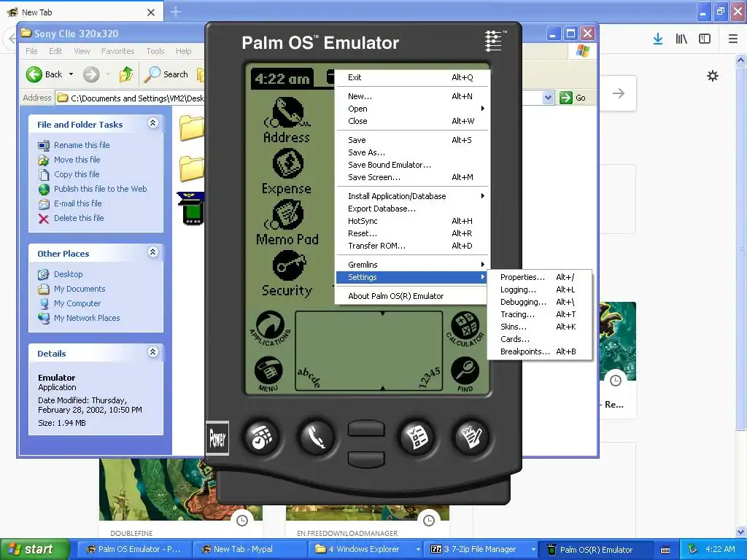Click the Go button beside the address bar
747x560 pixels.
(x=573, y=98)
